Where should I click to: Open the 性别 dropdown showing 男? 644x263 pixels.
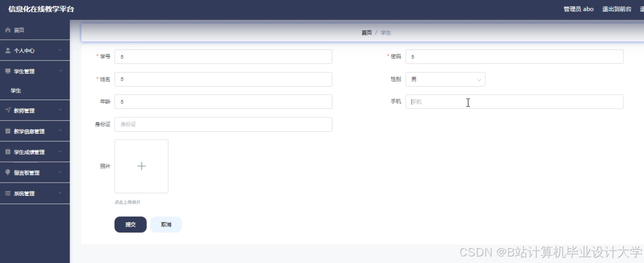446,79
